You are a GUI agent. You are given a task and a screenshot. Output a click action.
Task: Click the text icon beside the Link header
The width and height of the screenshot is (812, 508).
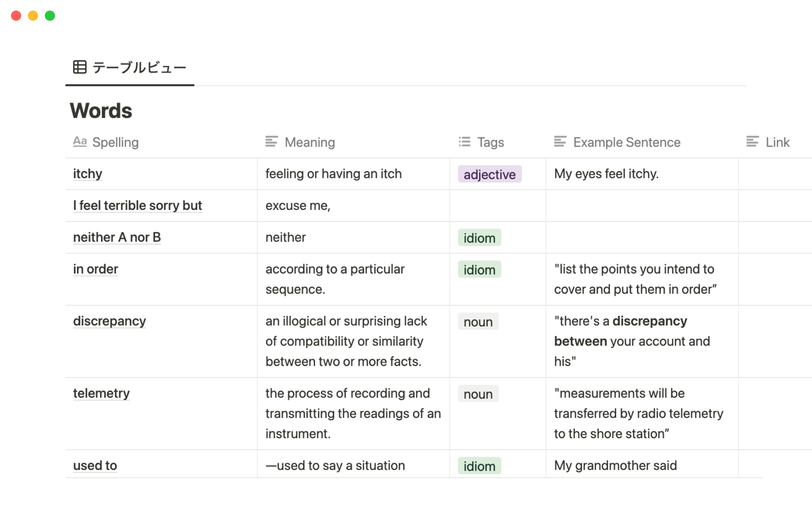click(x=752, y=141)
